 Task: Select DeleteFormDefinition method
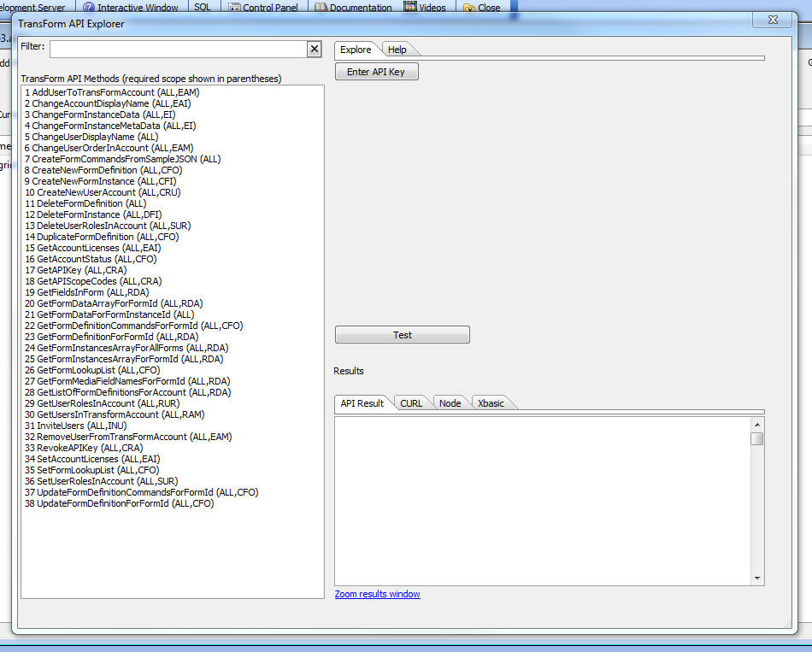point(85,203)
